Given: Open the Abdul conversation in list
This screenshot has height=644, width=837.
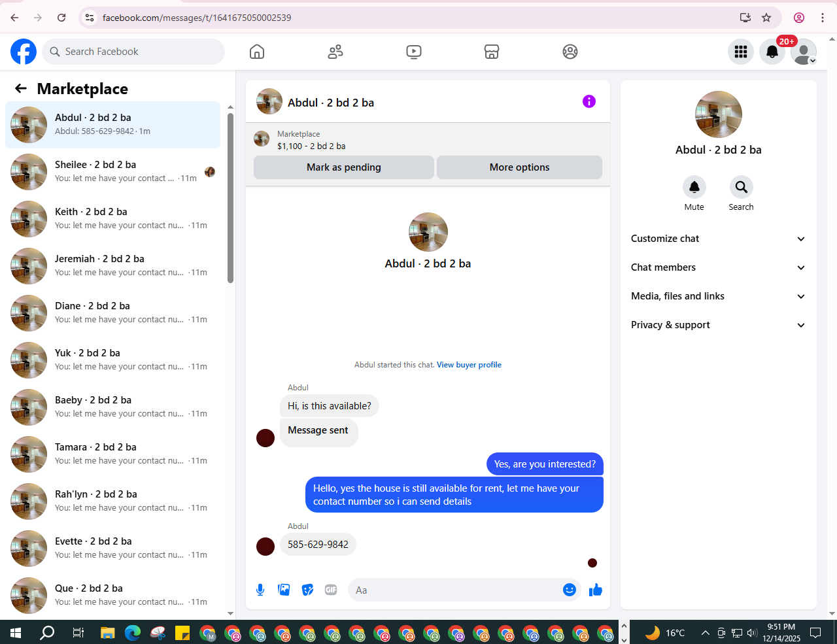Looking at the screenshot, I should coord(113,125).
